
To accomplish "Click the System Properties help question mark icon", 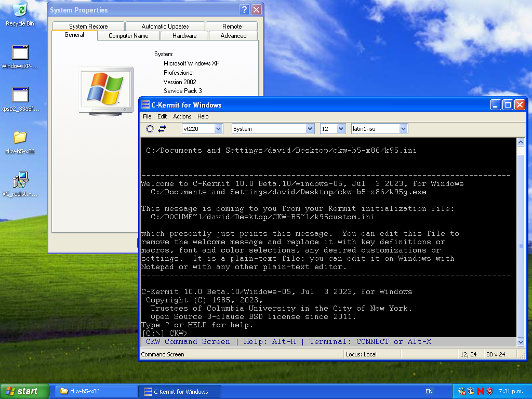I will 244,9.
